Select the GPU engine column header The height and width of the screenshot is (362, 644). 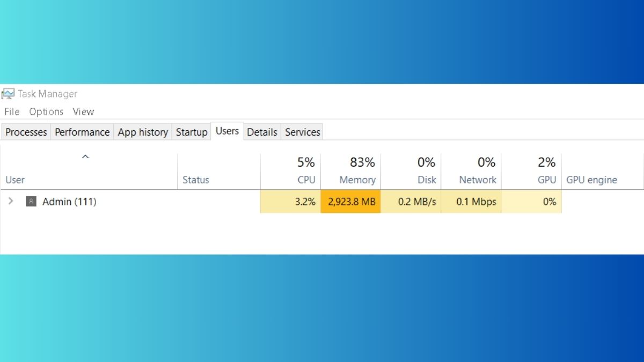pos(591,180)
